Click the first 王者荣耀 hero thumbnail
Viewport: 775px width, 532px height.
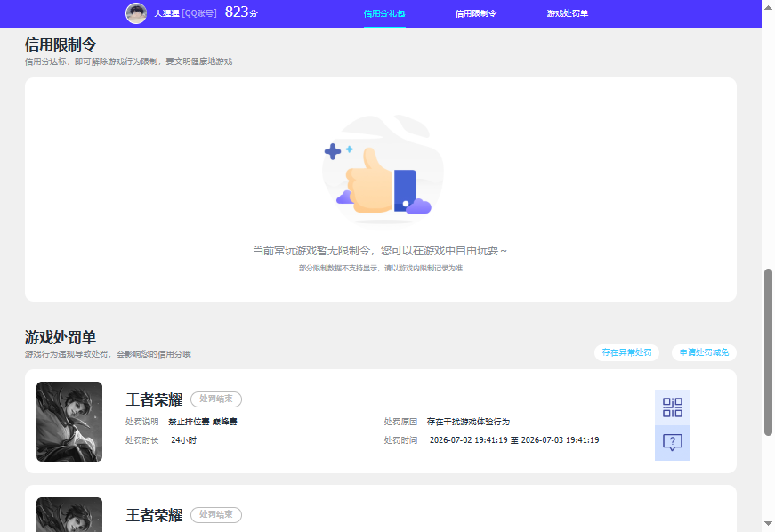[69, 422]
